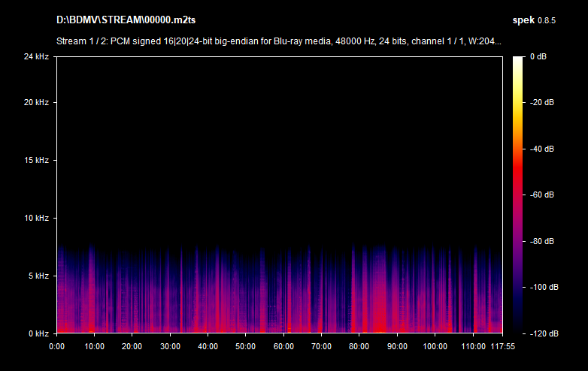
Task: Select the 30:00 time axis marker
Action: pos(170,346)
